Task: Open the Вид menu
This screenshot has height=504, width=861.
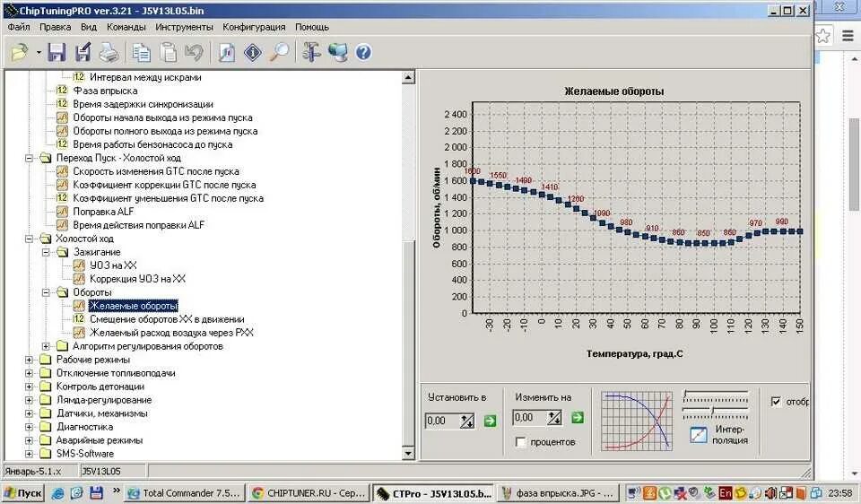Action: 89,27
